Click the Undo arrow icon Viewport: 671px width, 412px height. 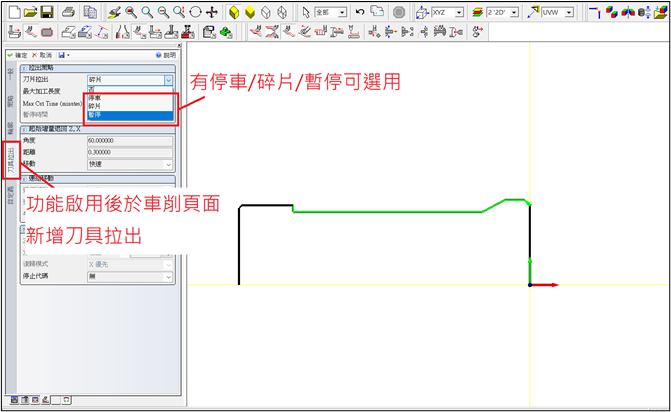pyautogui.click(x=360, y=12)
